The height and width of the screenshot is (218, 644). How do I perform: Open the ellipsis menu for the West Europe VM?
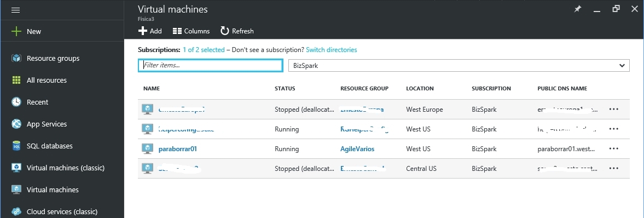(613, 110)
